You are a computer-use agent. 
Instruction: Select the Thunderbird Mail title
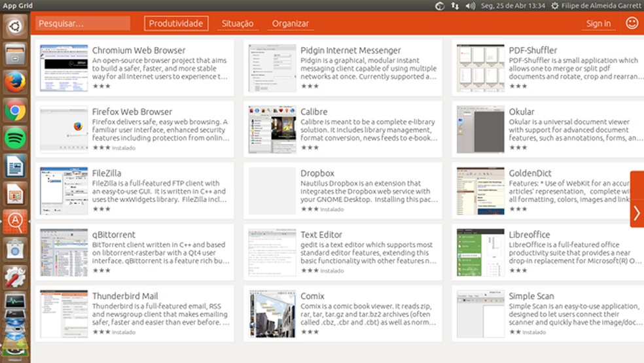[125, 296]
